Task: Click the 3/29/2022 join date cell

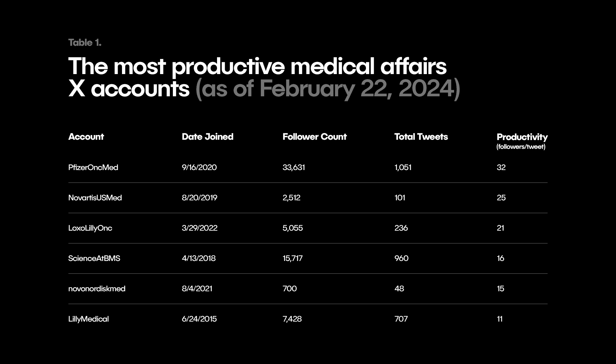Action: [199, 228]
